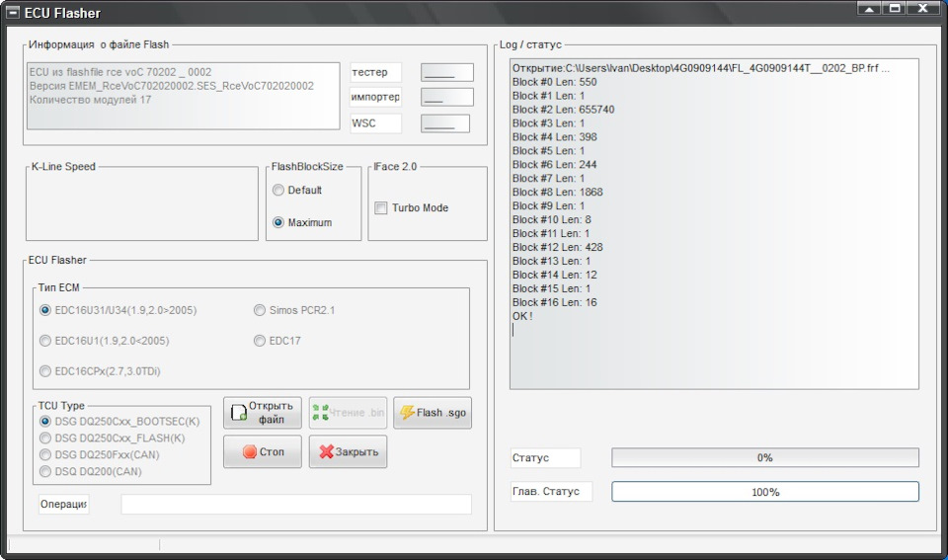This screenshot has width=948, height=560.
Task: Click the WSC value field
Action: click(445, 123)
